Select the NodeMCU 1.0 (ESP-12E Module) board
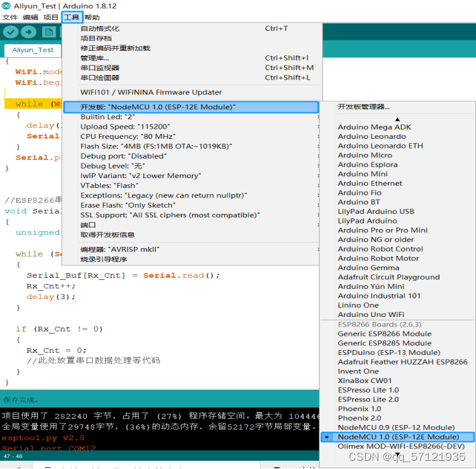 pyautogui.click(x=398, y=437)
